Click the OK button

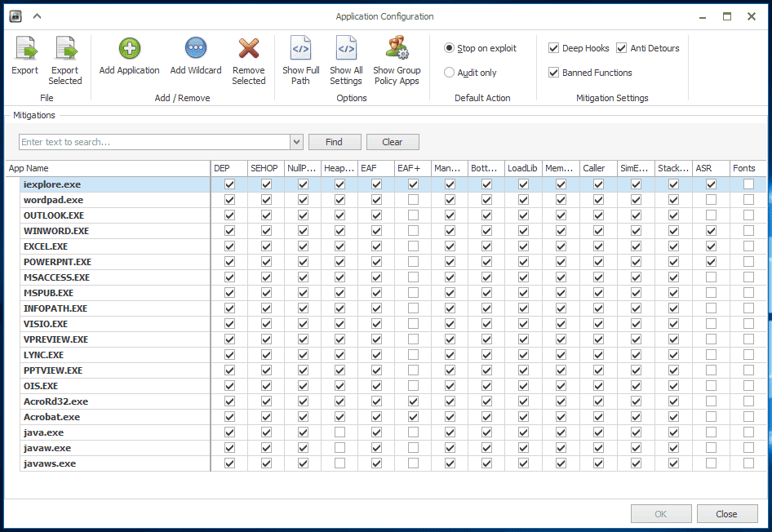pyautogui.click(x=661, y=514)
